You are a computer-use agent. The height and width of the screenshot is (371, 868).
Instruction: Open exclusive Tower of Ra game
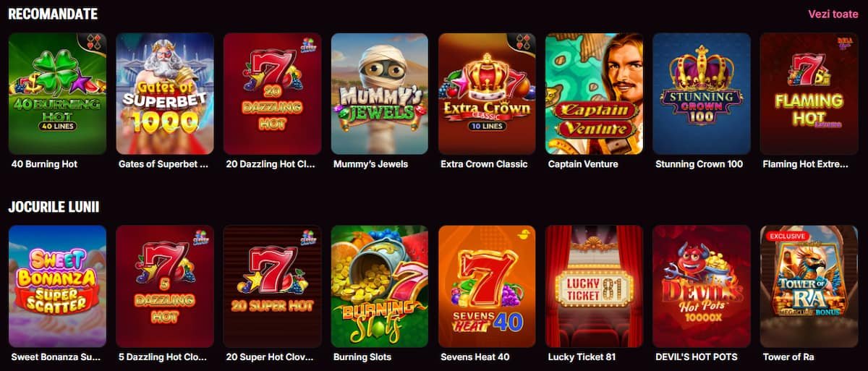click(x=809, y=286)
